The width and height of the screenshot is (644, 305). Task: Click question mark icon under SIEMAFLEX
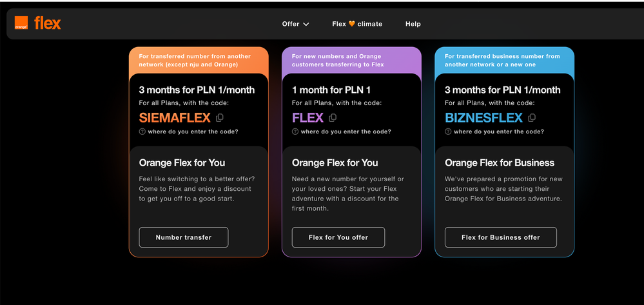[142, 132]
